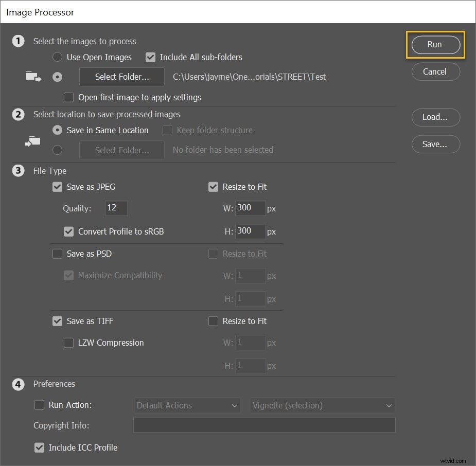Enable Open first image to apply settings
476x466 pixels.
tap(68, 97)
